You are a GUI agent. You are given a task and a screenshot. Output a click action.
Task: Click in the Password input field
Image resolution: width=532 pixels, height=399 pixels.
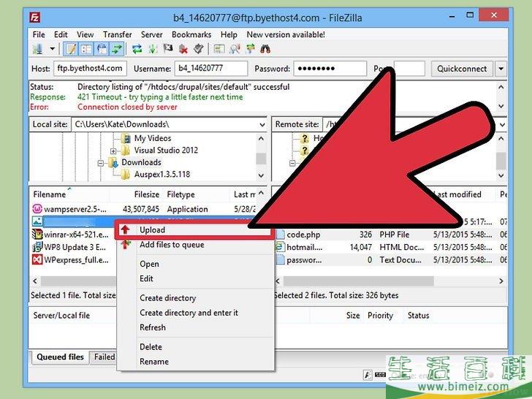[330, 69]
